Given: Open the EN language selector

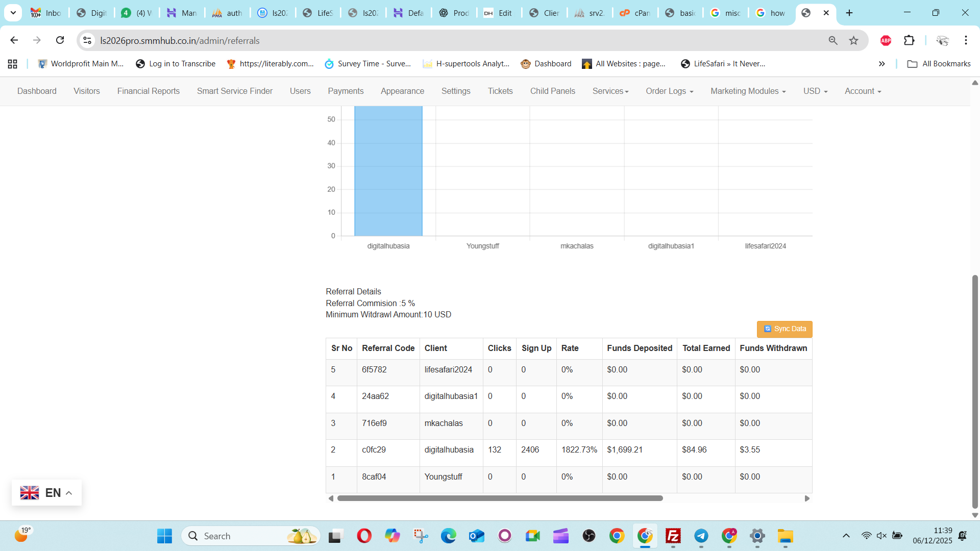Looking at the screenshot, I should pyautogui.click(x=46, y=493).
